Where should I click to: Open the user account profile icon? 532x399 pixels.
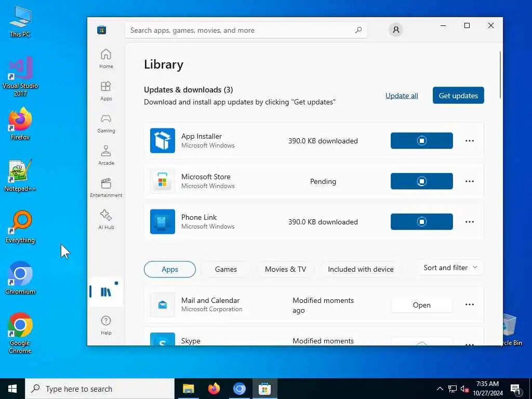[x=395, y=30]
